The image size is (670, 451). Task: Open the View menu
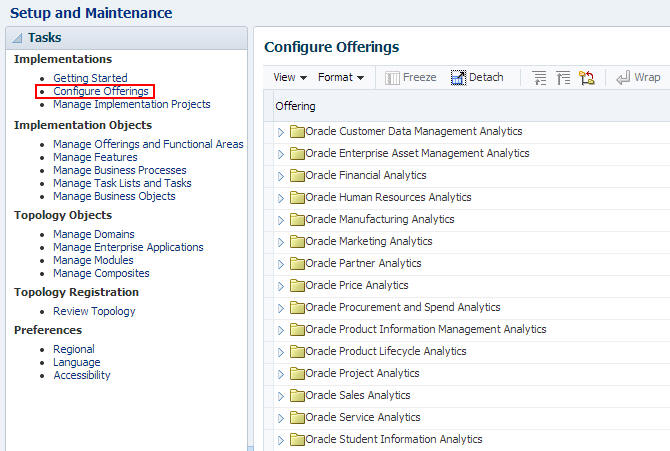pyautogui.click(x=288, y=77)
